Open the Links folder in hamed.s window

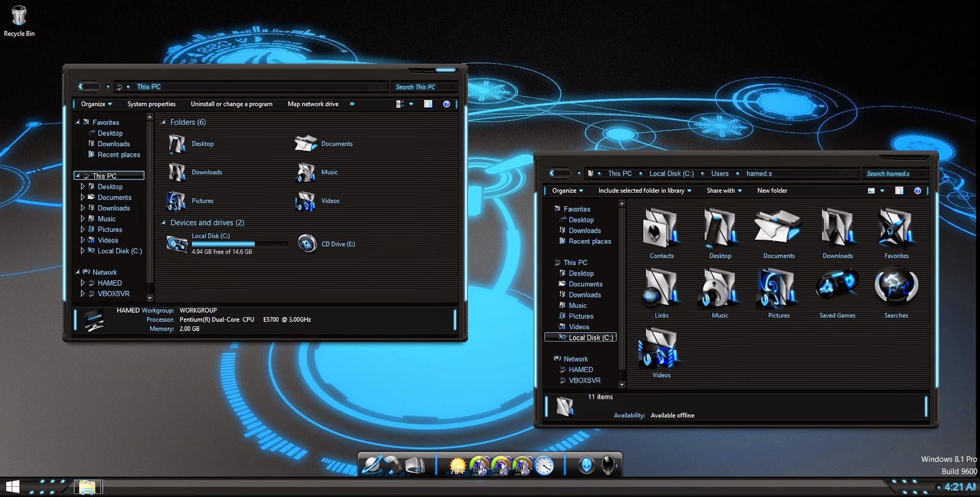[x=660, y=288]
